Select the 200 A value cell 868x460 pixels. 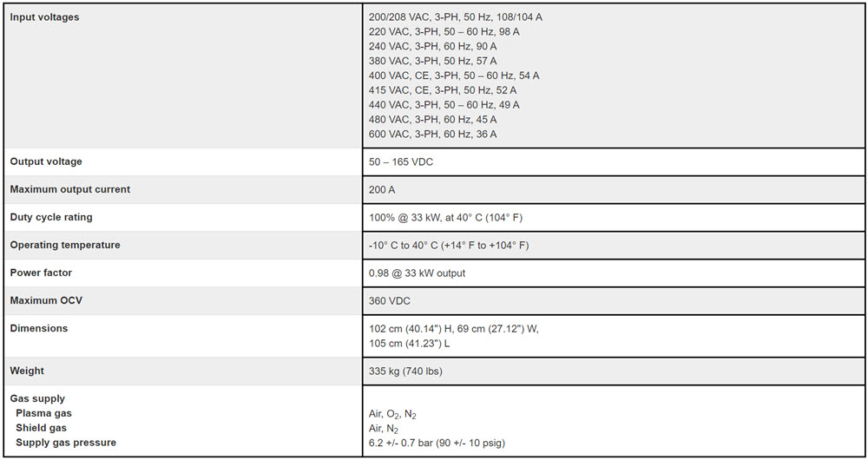coord(382,190)
